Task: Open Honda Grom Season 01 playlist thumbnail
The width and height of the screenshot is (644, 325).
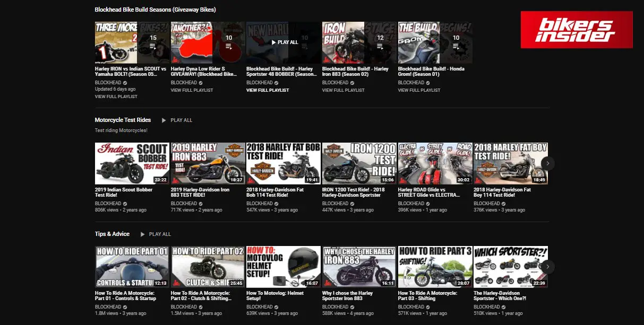Action: [x=435, y=42]
